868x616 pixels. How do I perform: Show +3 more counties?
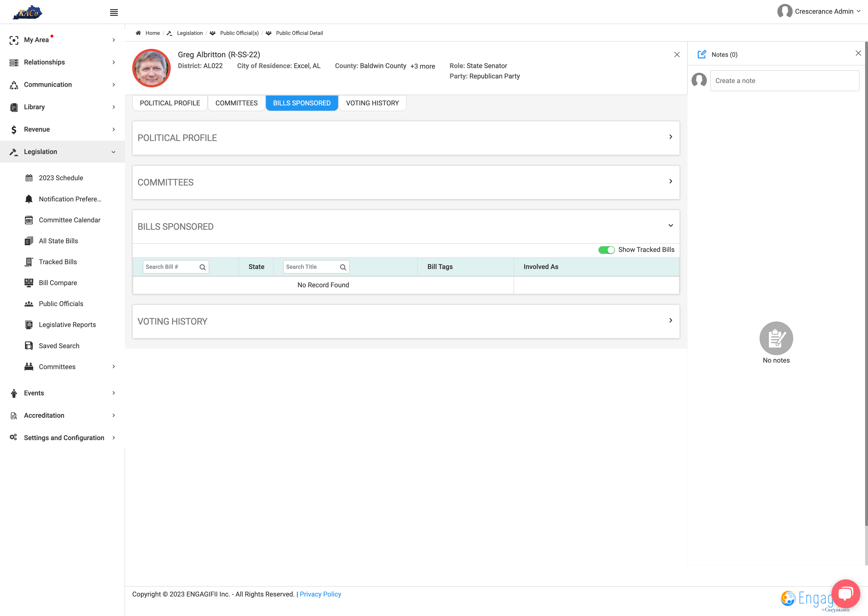coord(423,66)
